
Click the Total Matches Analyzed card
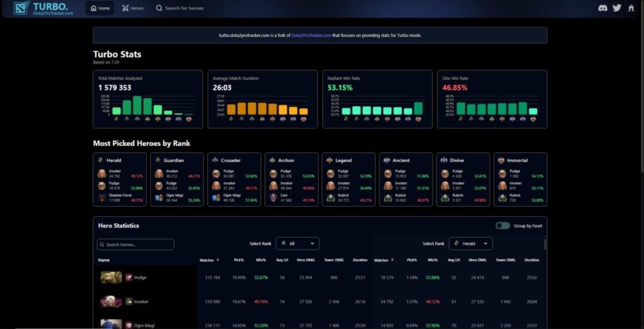click(148, 99)
